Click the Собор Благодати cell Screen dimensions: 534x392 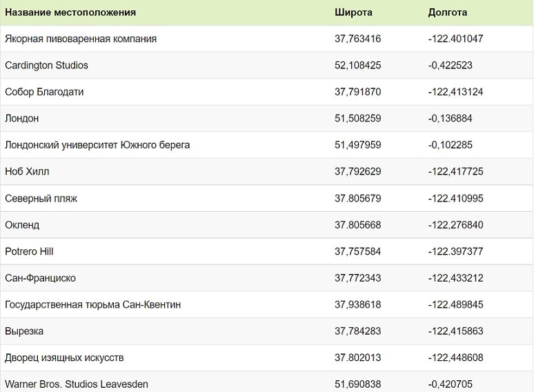click(x=44, y=92)
